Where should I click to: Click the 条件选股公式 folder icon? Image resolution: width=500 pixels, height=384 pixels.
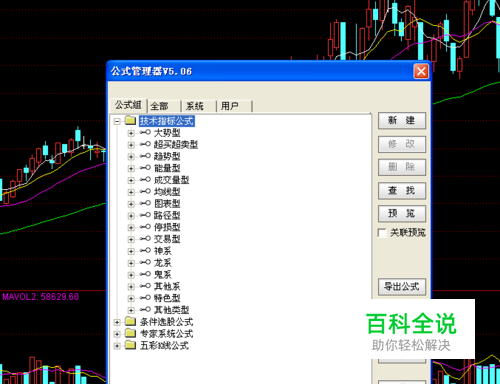tap(131, 322)
